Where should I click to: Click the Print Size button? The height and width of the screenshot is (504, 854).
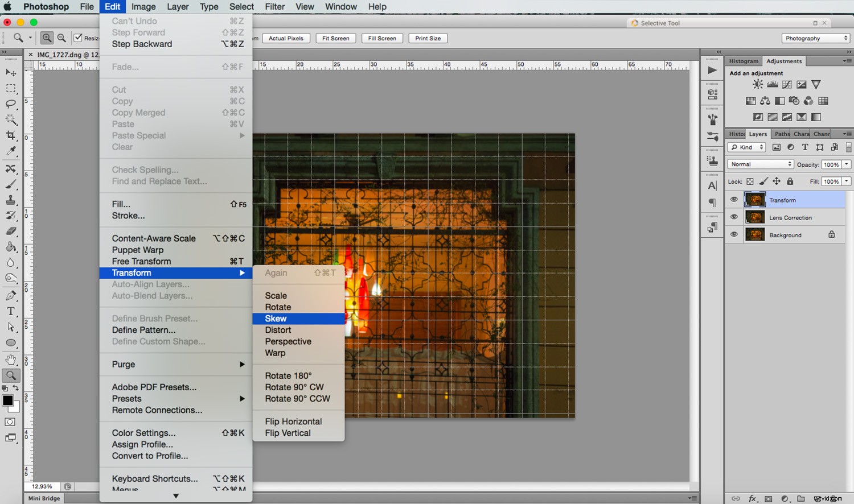tap(428, 38)
